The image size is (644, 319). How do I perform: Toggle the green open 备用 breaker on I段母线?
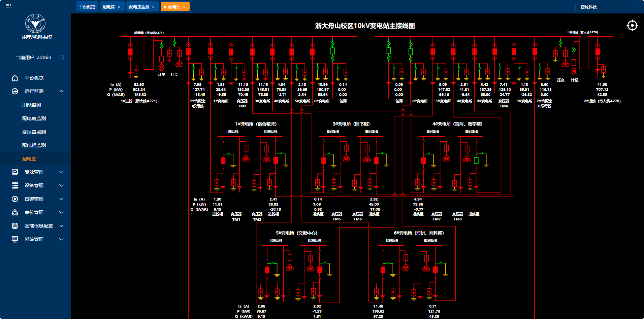click(x=332, y=51)
